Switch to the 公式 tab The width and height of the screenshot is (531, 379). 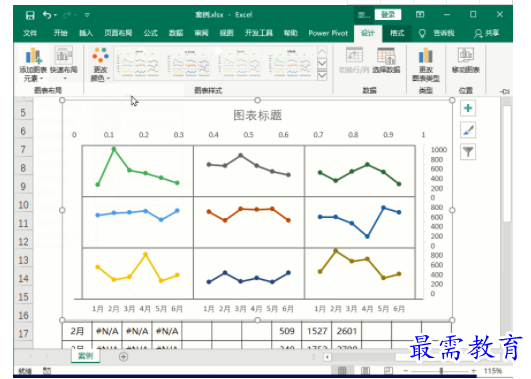pos(150,33)
